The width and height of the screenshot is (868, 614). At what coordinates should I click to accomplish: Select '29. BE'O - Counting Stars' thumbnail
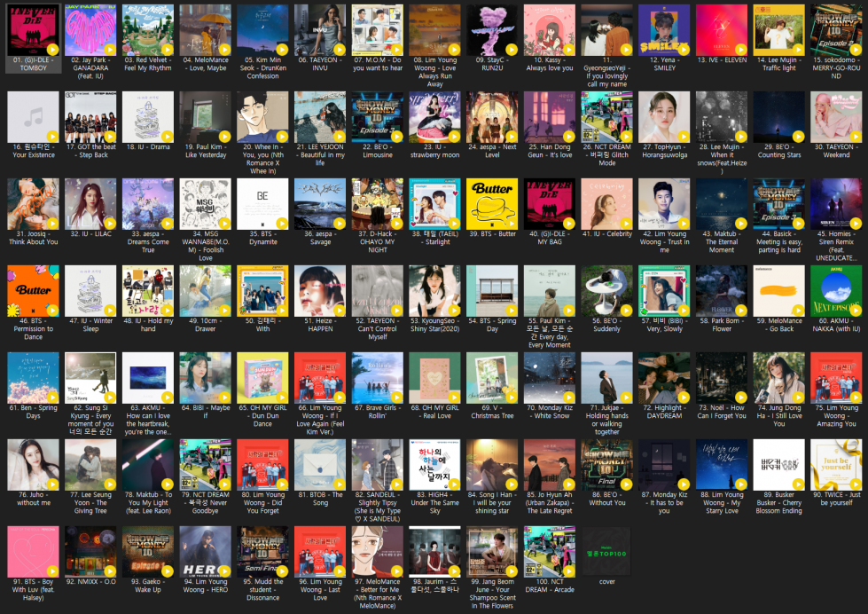pos(778,117)
